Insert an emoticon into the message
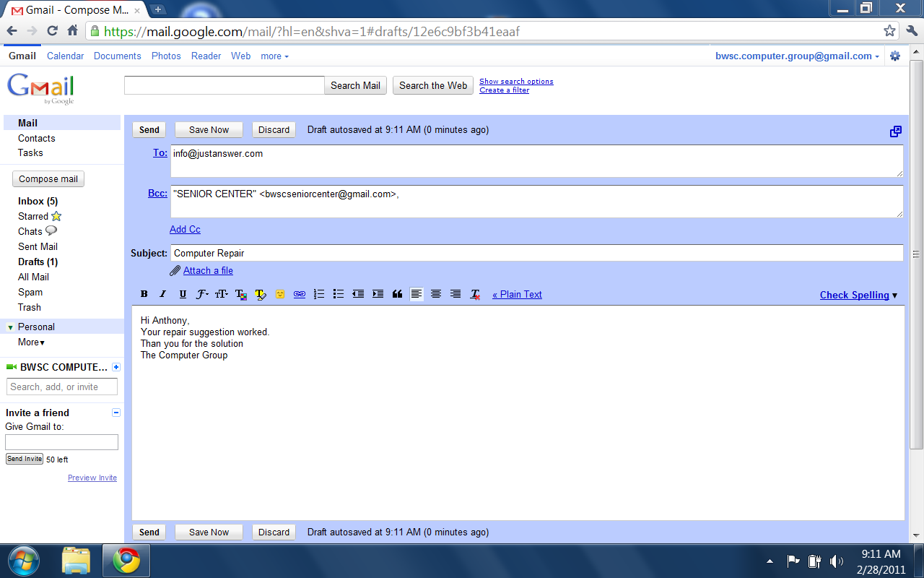The width and height of the screenshot is (924, 578). (x=280, y=294)
